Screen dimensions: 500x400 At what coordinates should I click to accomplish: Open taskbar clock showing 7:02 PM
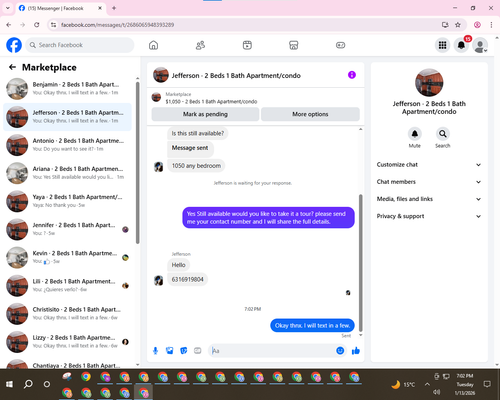click(465, 384)
